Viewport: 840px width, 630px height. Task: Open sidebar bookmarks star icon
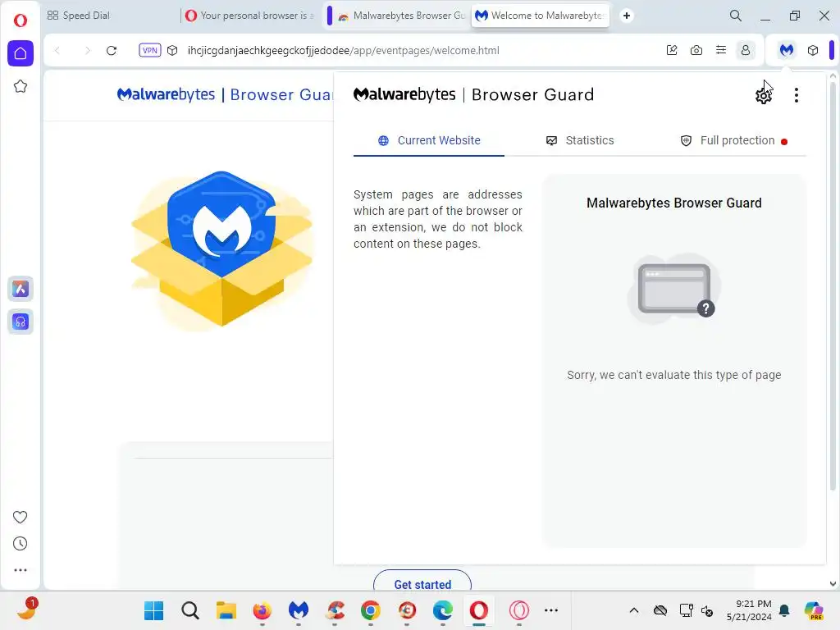tap(21, 86)
